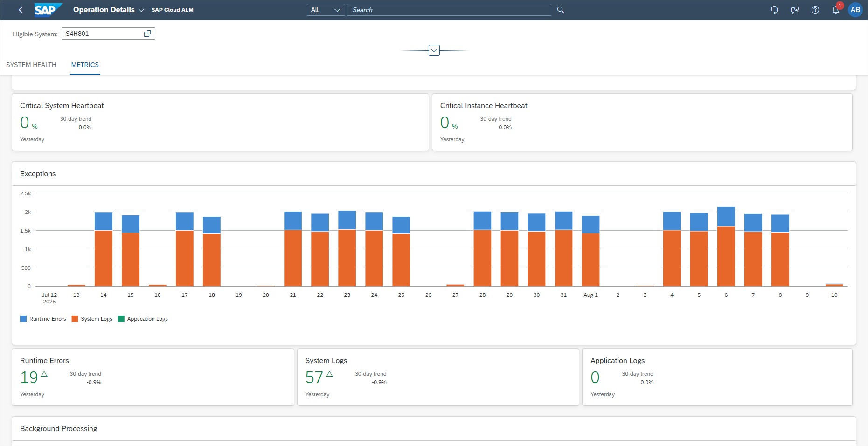The width and height of the screenshot is (868, 446).
Task: Toggle Application Logs legend series
Action: [143, 319]
